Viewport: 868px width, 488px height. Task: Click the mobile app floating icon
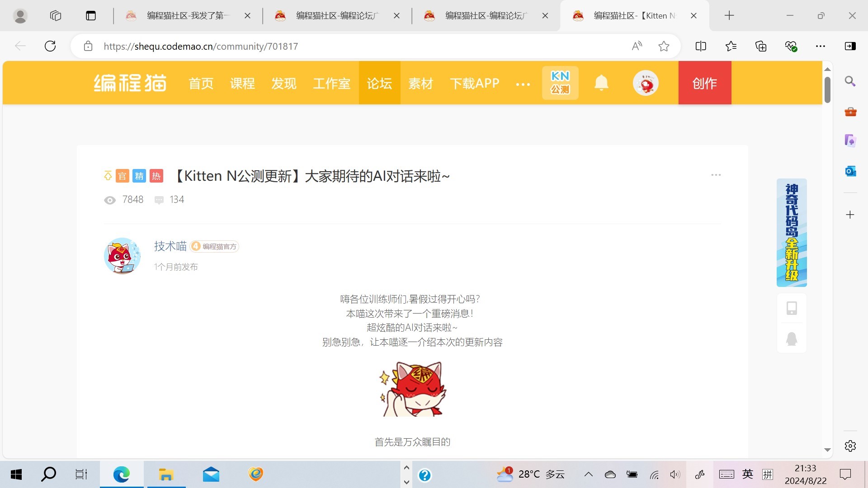tap(792, 308)
